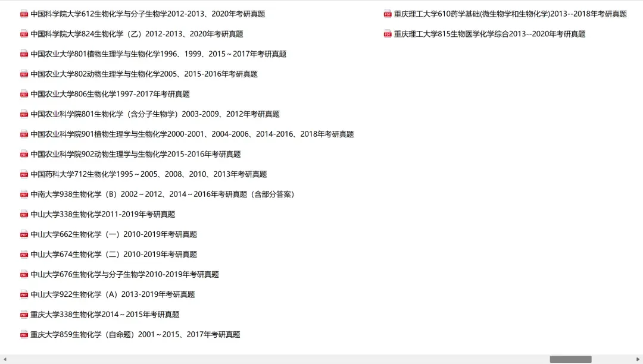Select file 中国科学院大学824生物化学（乙）2012-2013、2020年考研真题

point(137,34)
